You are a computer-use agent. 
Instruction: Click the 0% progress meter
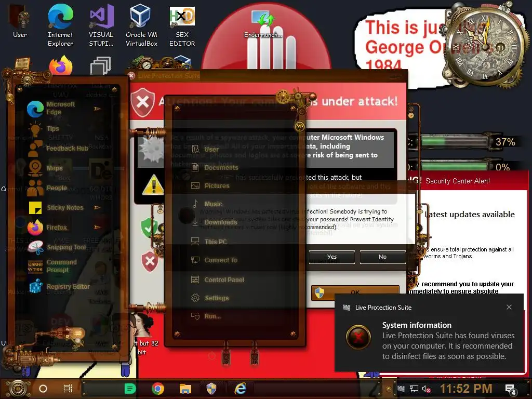click(x=455, y=166)
